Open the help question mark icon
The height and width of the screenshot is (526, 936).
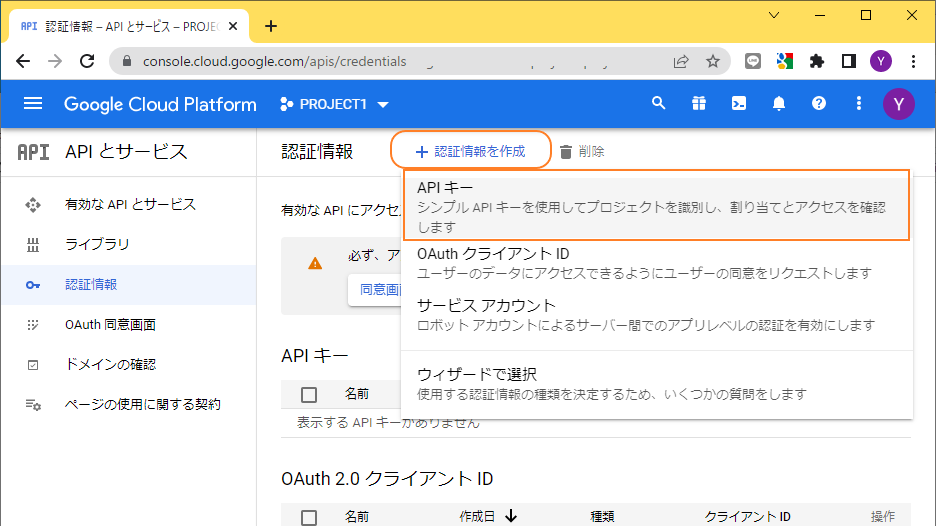[818, 103]
